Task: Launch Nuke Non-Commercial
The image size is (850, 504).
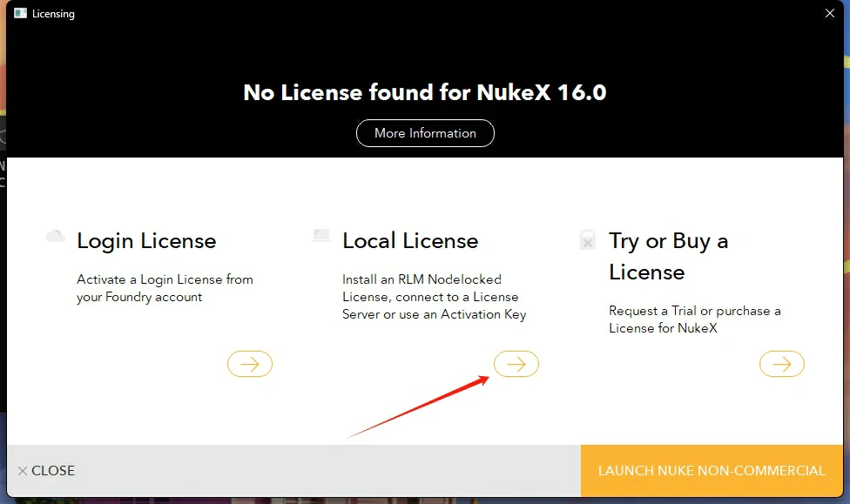Action: point(712,471)
